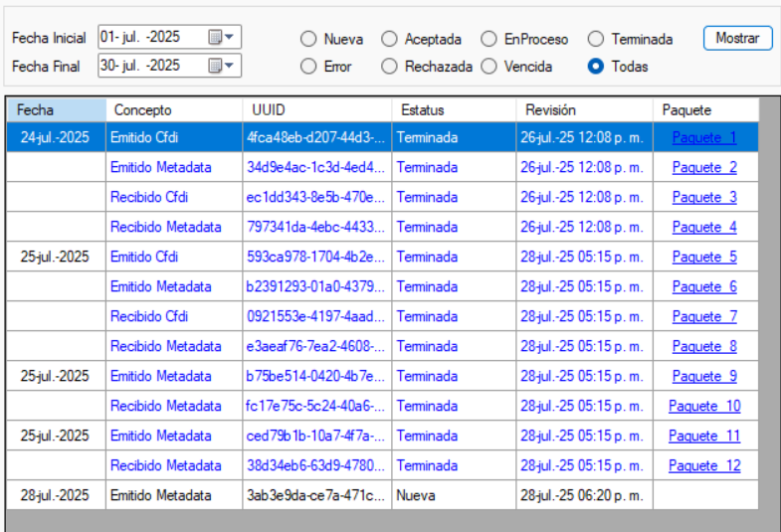
Task: Select UUID cell 0921553e-4197-4aad...
Action: coord(317,316)
